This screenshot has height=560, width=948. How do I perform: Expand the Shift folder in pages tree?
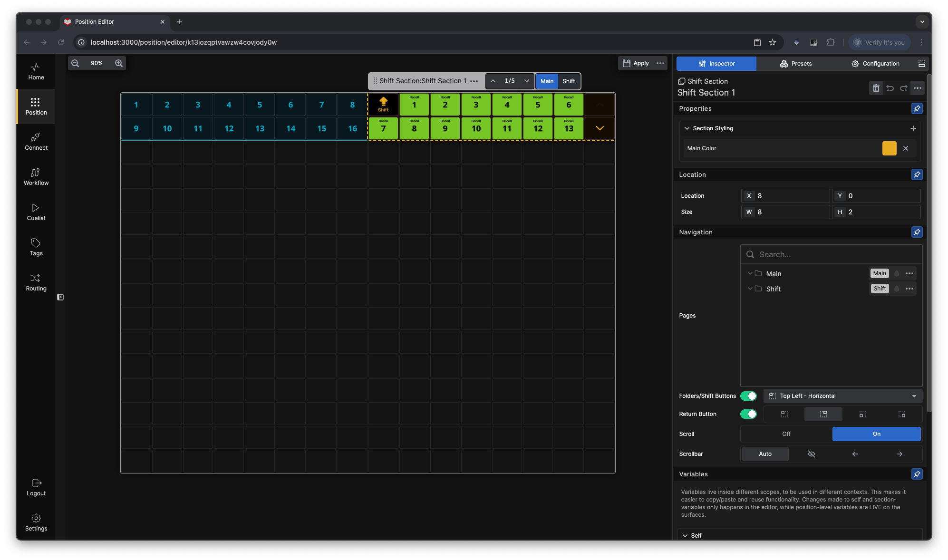click(x=750, y=289)
